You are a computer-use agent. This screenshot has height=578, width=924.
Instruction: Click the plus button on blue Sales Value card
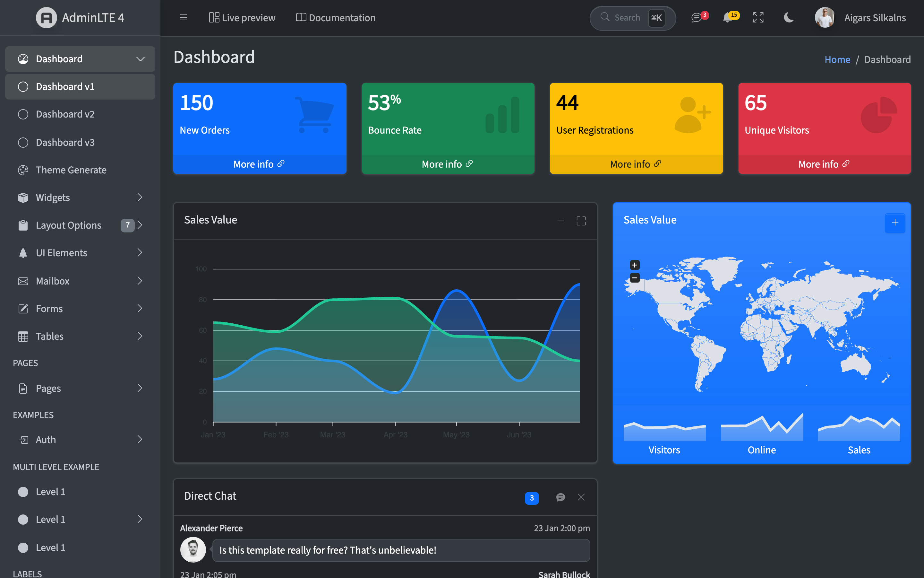[x=895, y=223]
